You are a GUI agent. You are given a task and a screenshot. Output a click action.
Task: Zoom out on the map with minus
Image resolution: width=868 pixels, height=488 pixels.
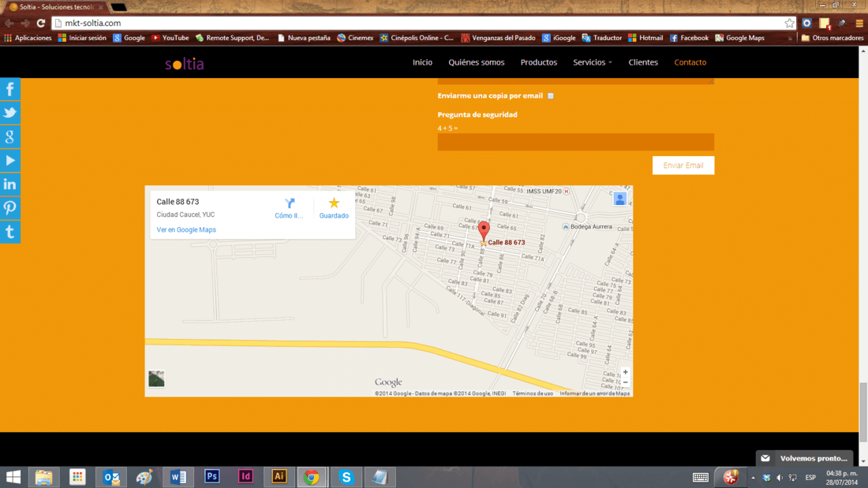(625, 382)
